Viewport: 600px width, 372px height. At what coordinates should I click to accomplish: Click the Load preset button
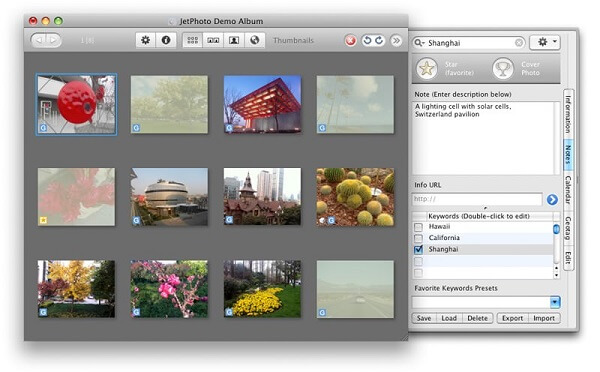449,318
